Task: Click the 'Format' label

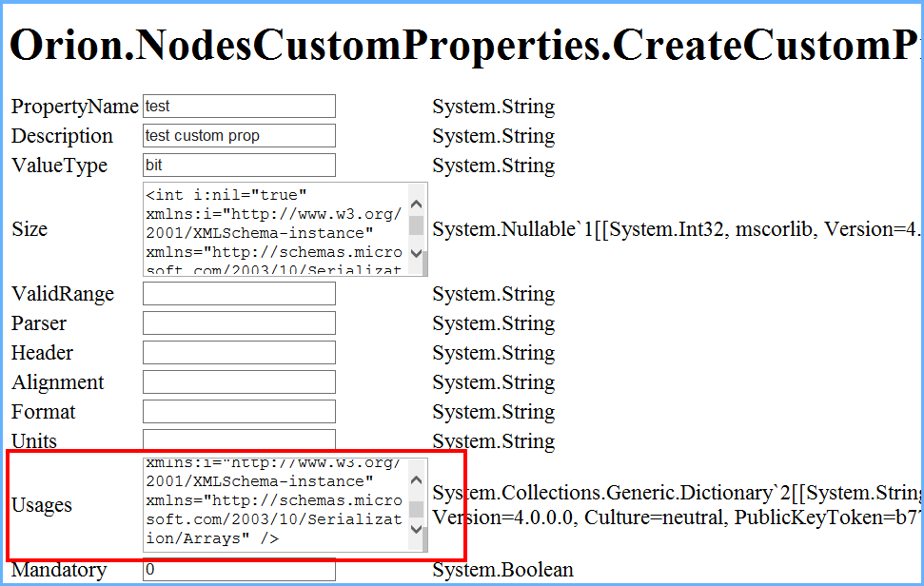Action: point(44,412)
